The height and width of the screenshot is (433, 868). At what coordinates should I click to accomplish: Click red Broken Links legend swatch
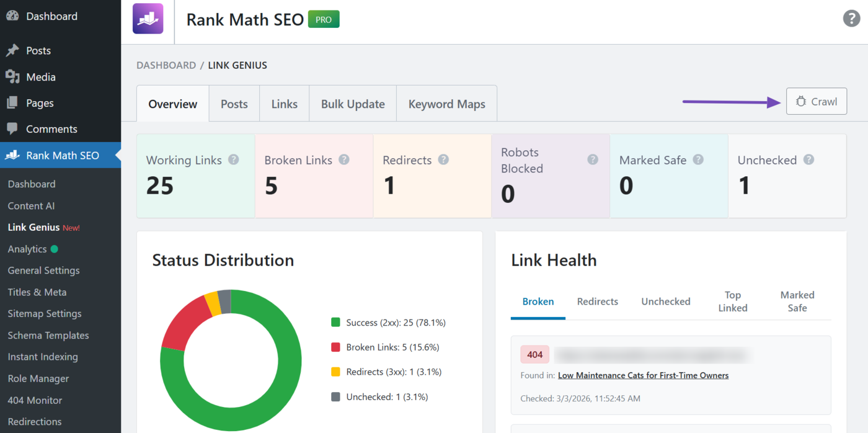click(x=335, y=347)
